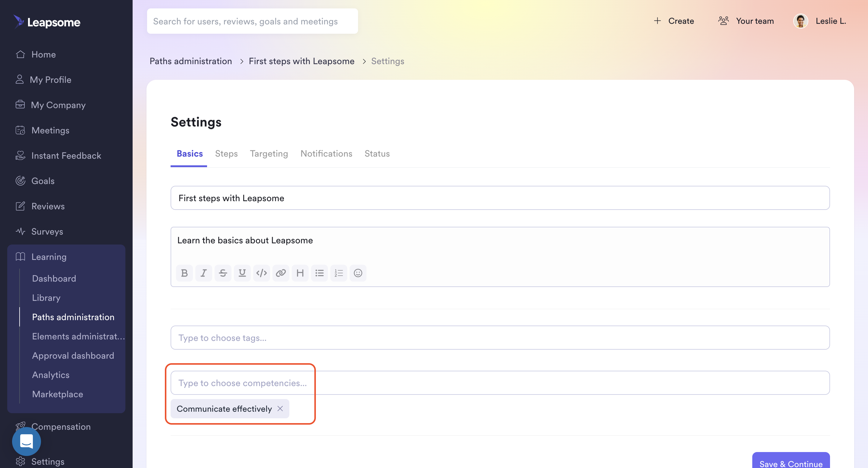Apply heading formatting
The image size is (868, 468).
tap(300, 273)
